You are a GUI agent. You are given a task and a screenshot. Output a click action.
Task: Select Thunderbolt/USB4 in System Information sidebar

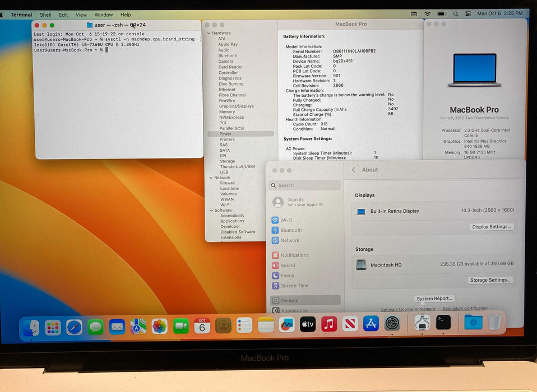click(x=238, y=166)
